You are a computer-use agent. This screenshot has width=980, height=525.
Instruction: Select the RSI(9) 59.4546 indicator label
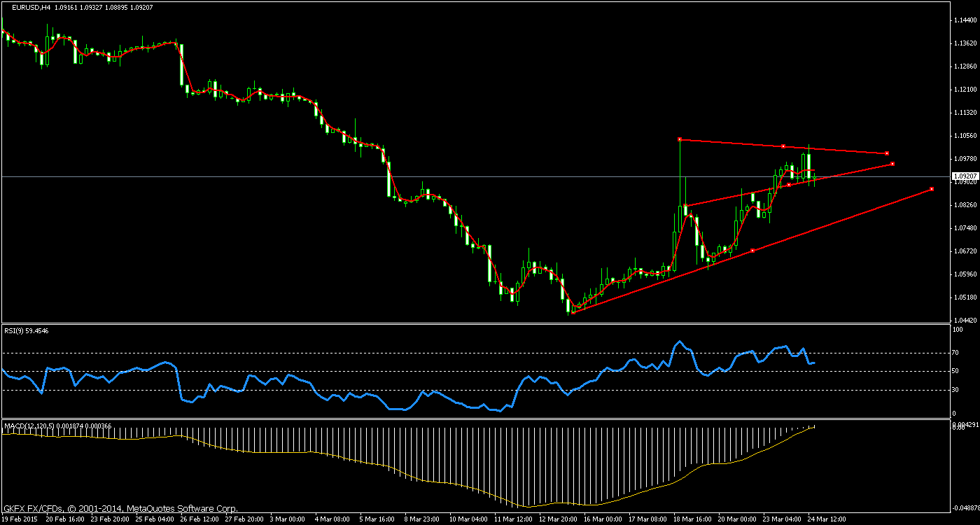tap(27, 330)
